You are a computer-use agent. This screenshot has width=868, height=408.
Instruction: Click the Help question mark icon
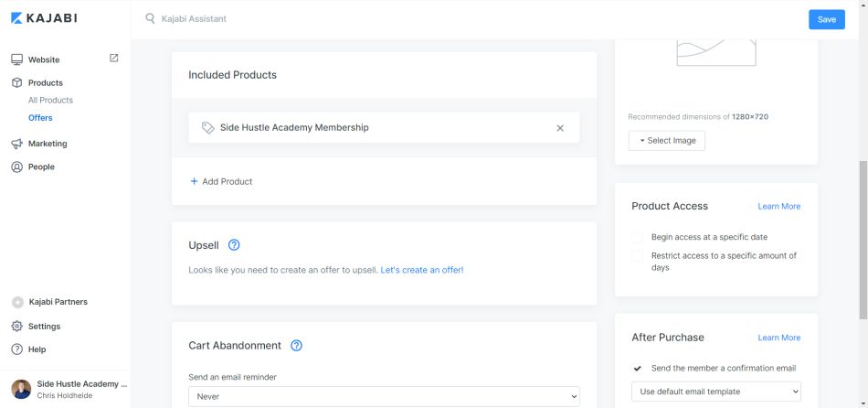click(x=17, y=349)
